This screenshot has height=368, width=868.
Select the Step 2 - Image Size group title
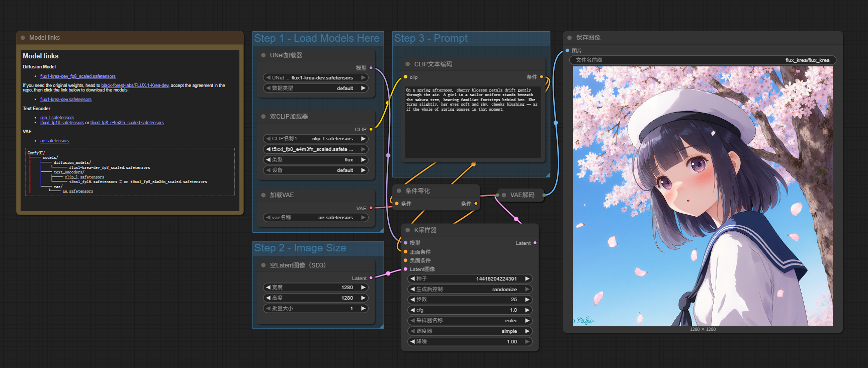point(300,248)
